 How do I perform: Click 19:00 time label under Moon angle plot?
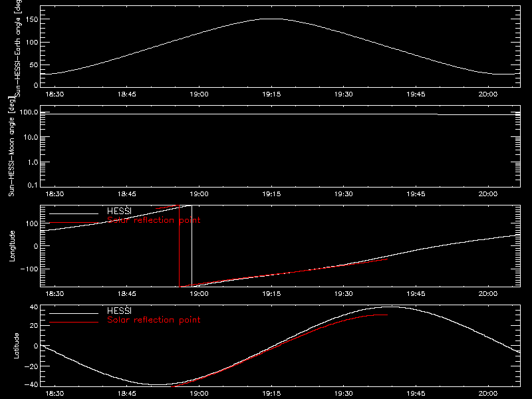pos(199,194)
